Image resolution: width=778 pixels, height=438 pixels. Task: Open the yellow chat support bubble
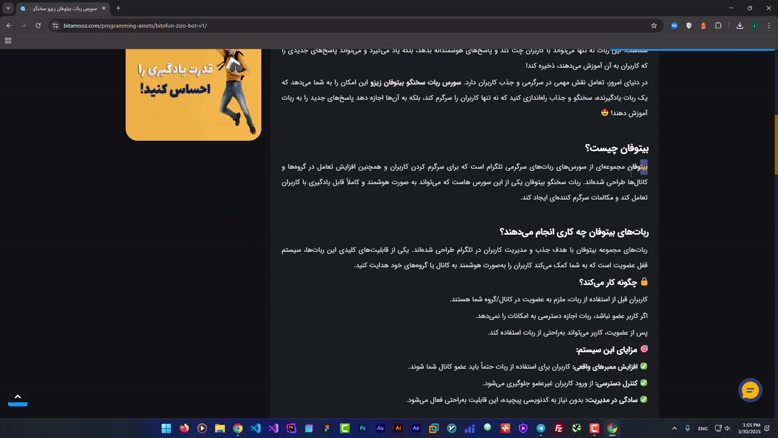(x=750, y=390)
